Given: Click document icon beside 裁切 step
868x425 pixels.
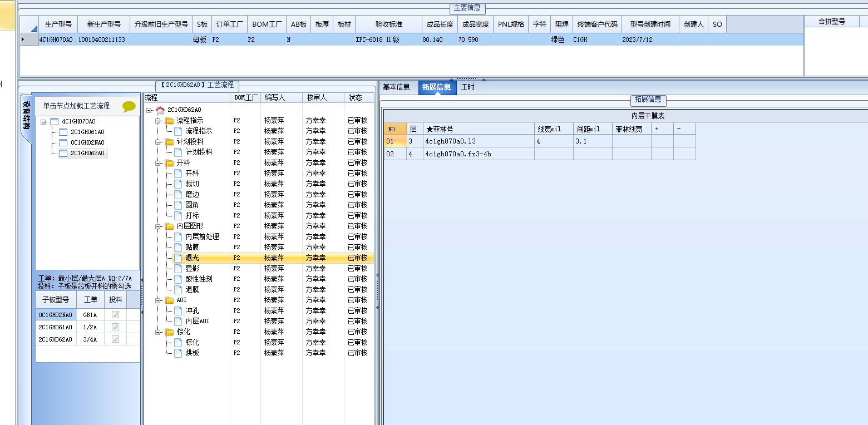Looking at the screenshot, I should (178, 184).
